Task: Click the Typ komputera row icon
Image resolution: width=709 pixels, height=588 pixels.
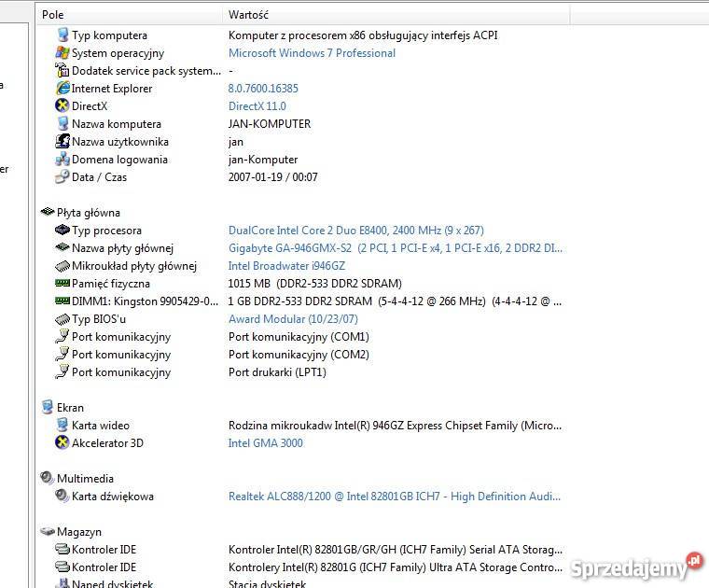Action: click(63, 35)
